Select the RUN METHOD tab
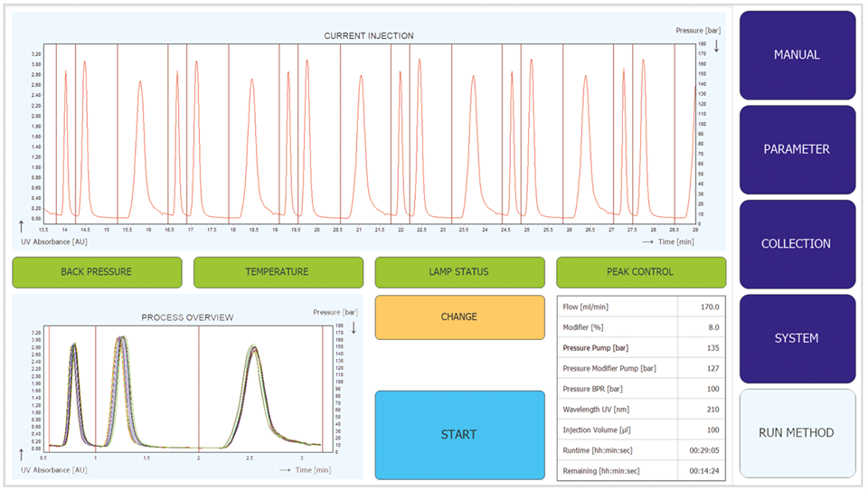Viewport: 868px width, 491px height. coord(797,433)
